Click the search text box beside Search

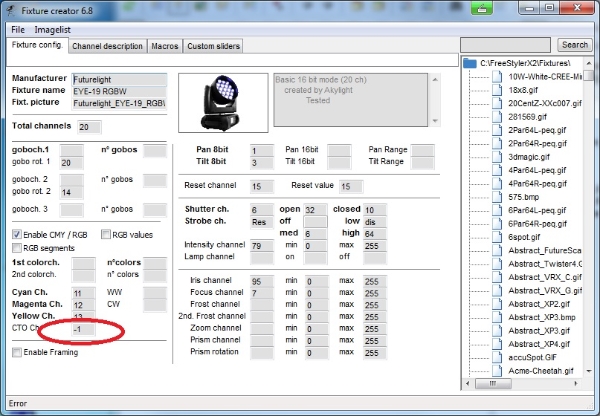pyautogui.click(x=506, y=45)
